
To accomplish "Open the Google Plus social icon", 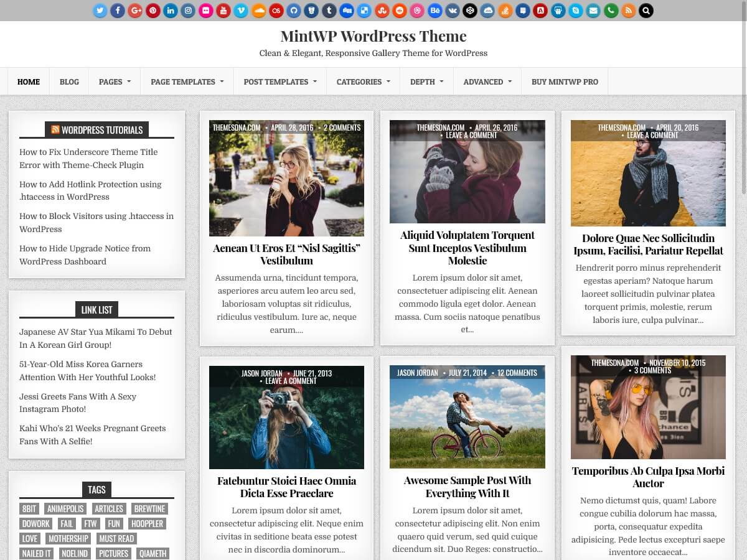I will coord(135,11).
